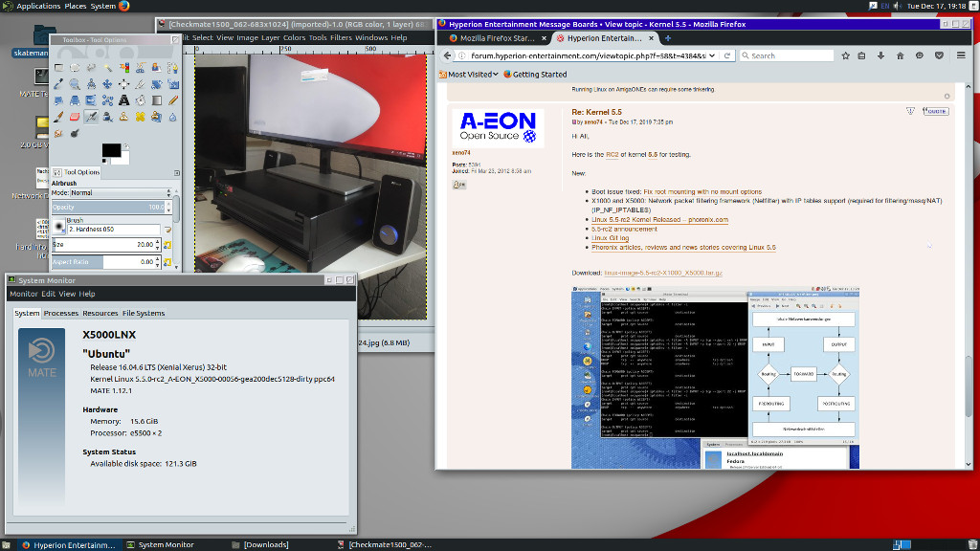The height and width of the screenshot is (551, 980).
Task: Select the Color Picker tool
Action: coord(58,84)
